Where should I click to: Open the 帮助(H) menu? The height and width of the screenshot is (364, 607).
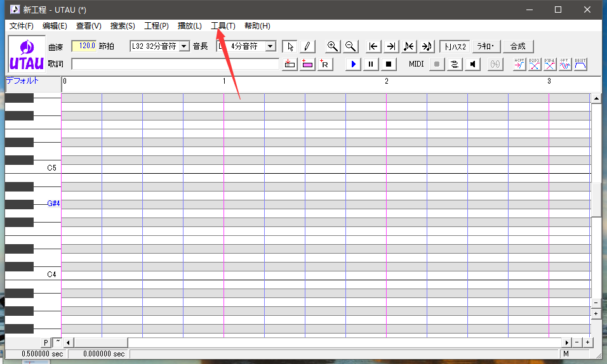tap(257, 26)
